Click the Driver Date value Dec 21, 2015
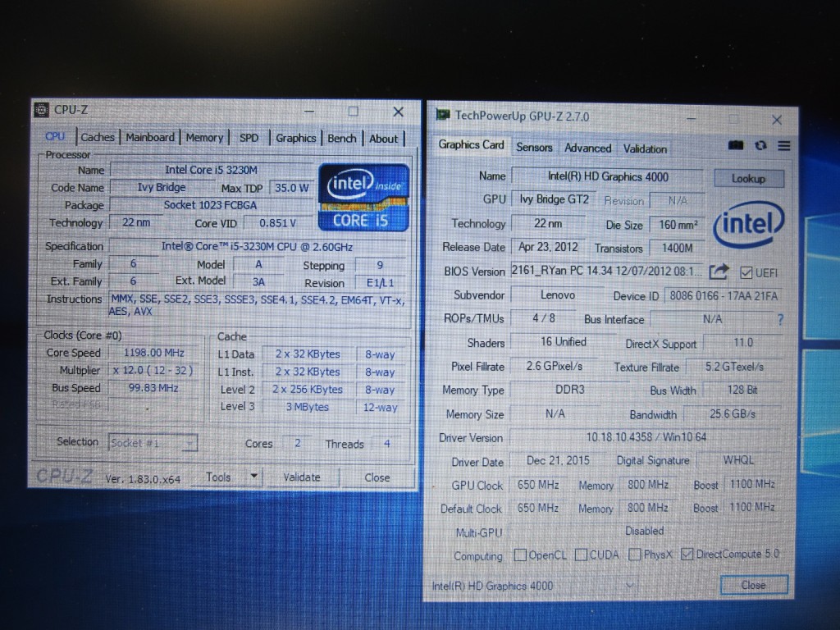 [x=558, y=461]
